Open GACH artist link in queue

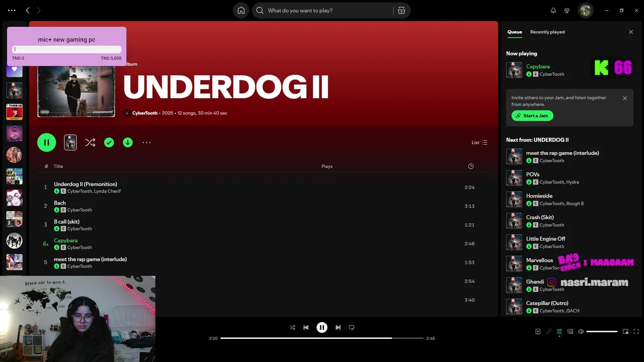pos(573,311)
